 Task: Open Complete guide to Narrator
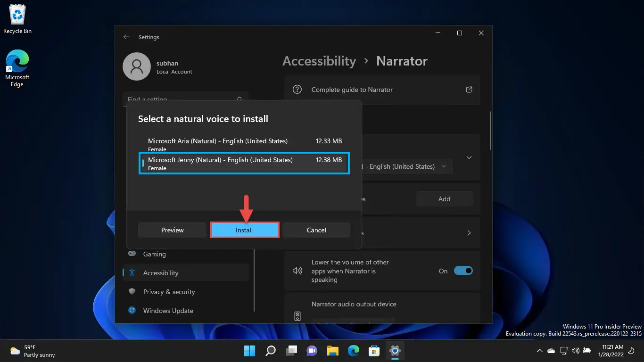382,90
